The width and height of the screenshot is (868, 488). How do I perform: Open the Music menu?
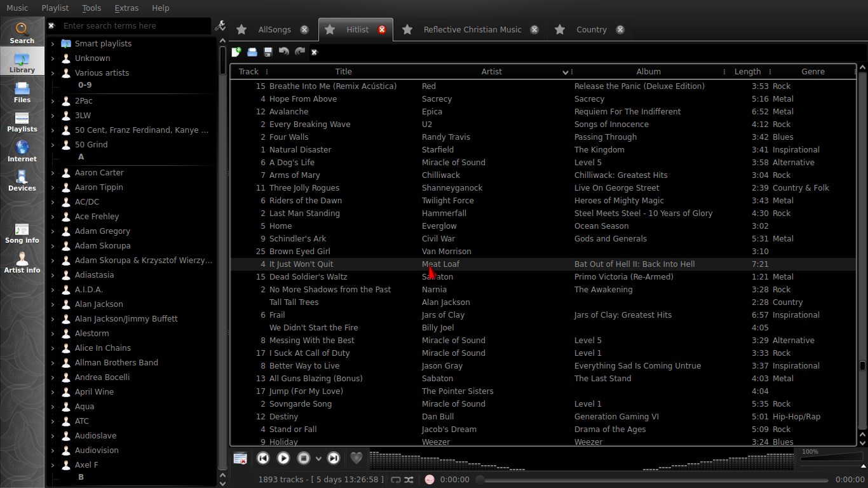tap(17, 8)
